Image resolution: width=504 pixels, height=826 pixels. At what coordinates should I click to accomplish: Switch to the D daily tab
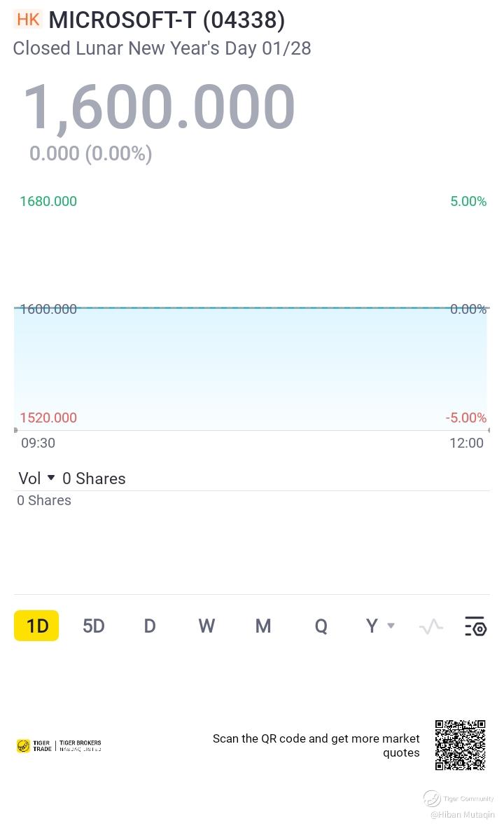coord(150,626)
